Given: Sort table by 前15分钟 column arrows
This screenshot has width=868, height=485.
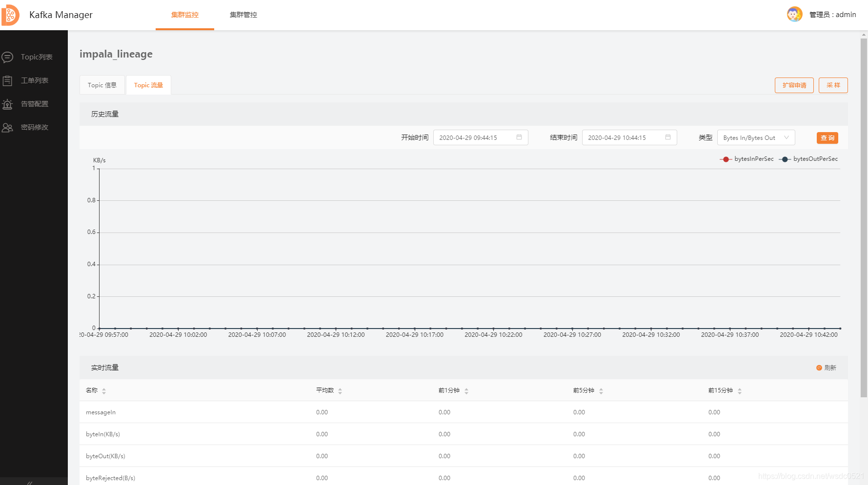Looking at the screenshot, I should click(740, 391).
